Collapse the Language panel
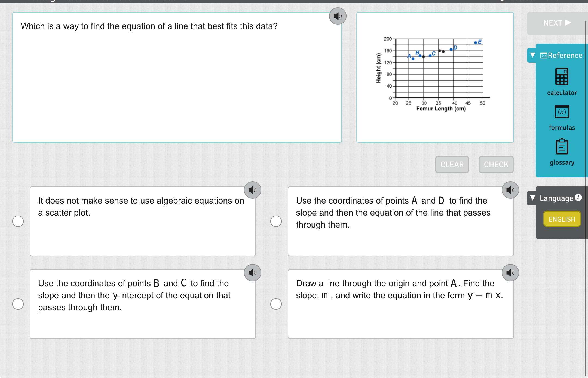The image size is (588, 378). click(532, 198)
